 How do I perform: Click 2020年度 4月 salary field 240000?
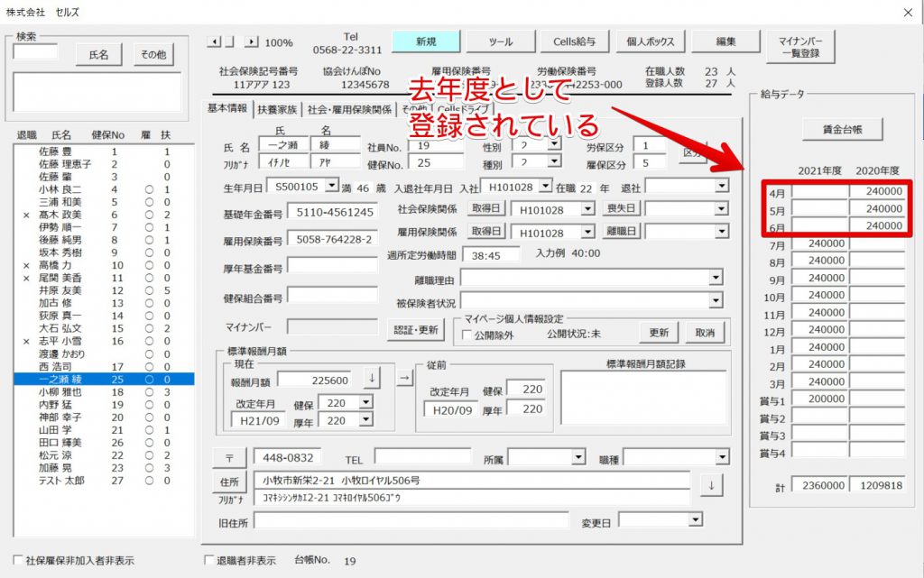click(877, 191)
